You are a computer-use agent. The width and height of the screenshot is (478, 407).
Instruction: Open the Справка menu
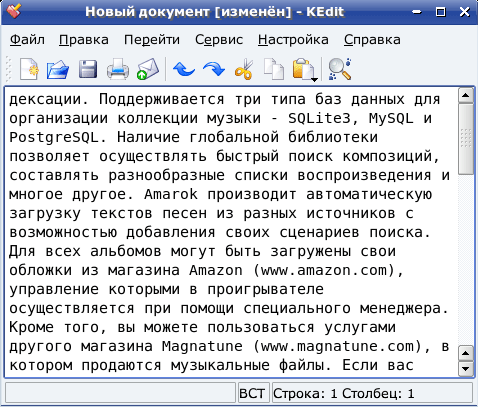click(x=372, y=40)
